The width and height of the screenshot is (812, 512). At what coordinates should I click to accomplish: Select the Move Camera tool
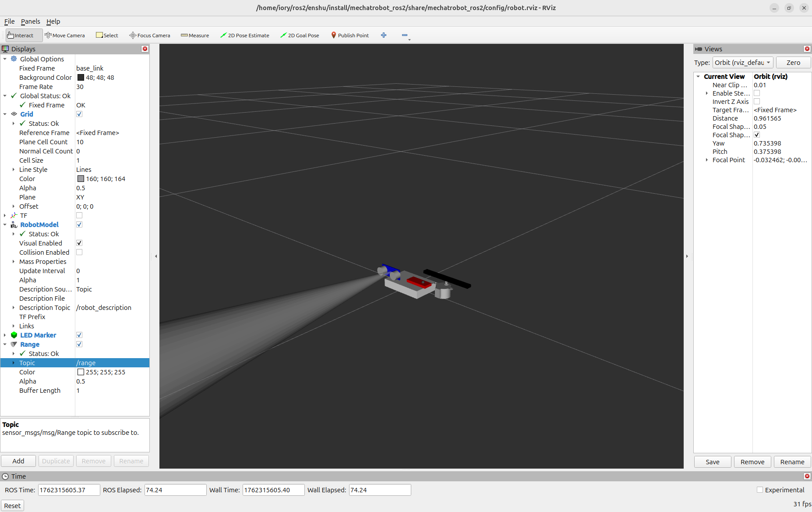tap(65, 35)
